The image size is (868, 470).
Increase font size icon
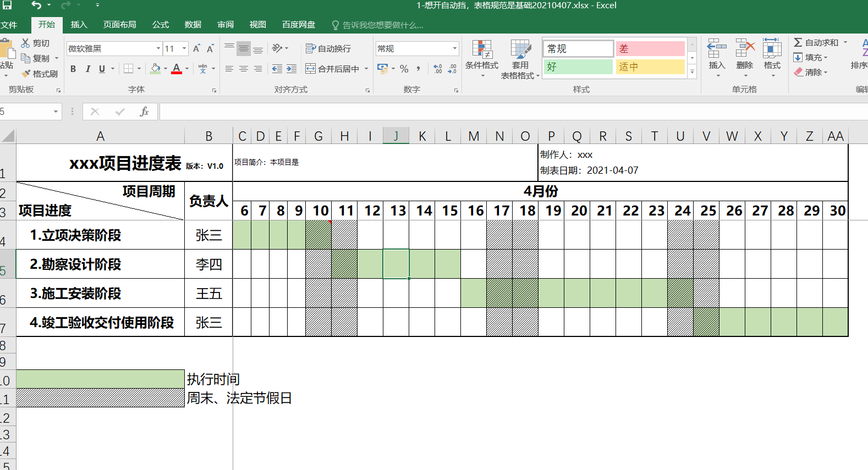[196, 48]
